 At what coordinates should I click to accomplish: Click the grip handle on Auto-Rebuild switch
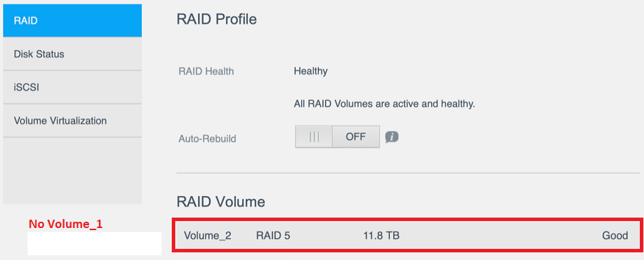coord(314,137)
